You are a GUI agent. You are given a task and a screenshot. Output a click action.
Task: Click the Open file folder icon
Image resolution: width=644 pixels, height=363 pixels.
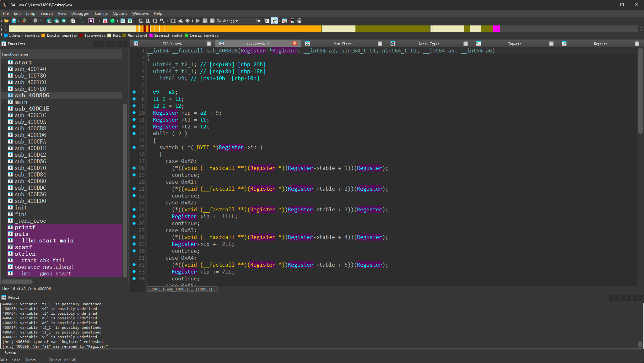click(x=6, y=21)
